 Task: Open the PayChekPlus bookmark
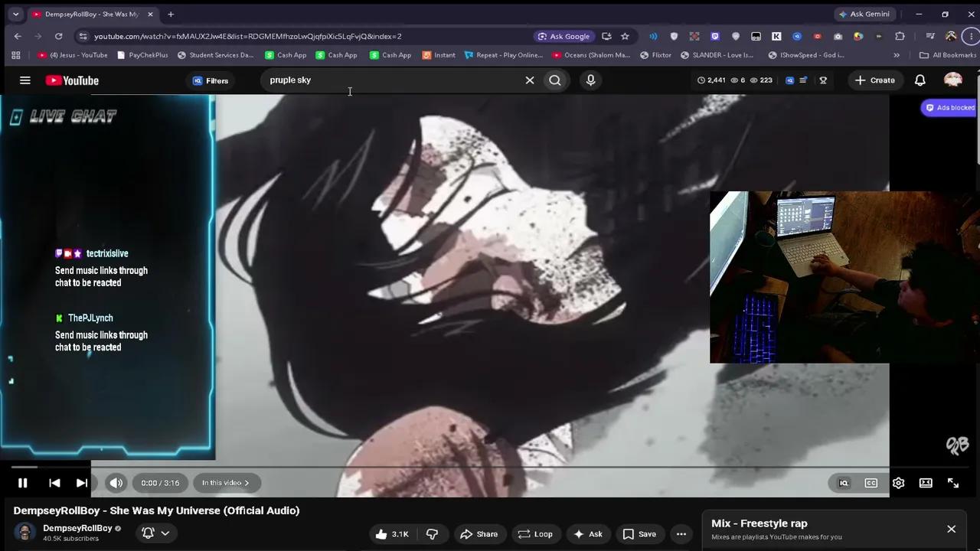pos(142,55)
